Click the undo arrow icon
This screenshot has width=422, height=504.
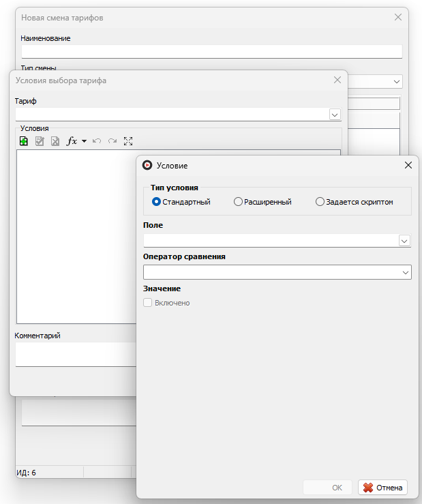(97, 141)
